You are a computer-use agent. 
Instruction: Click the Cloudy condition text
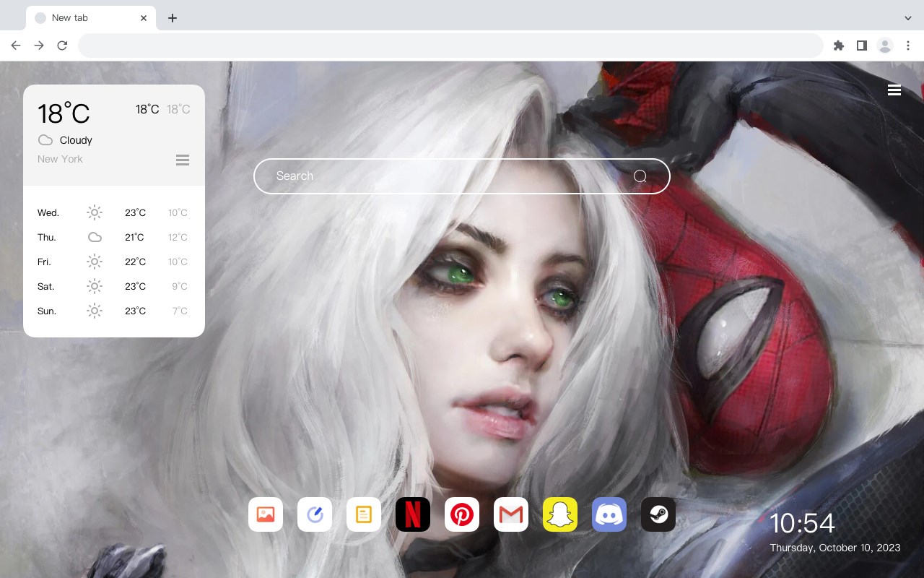pos(76,140)
